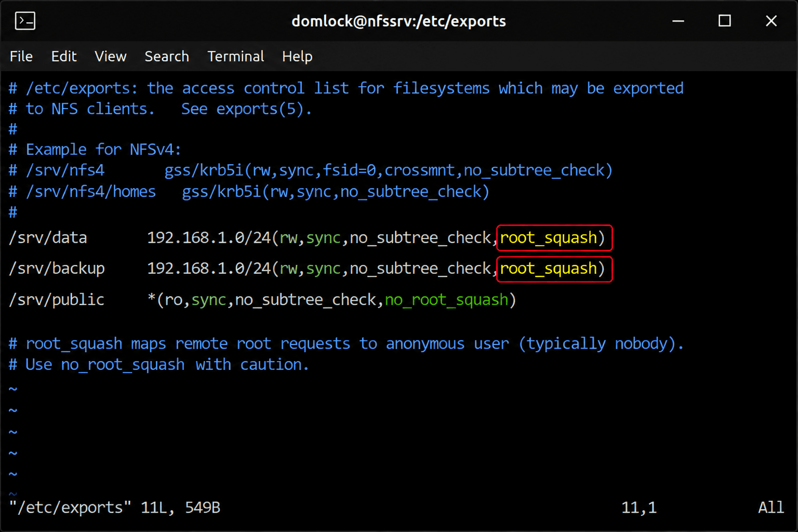798x532 pixels.
Task: Click the 'ro' option on /srv/public line
Action: 174,300
